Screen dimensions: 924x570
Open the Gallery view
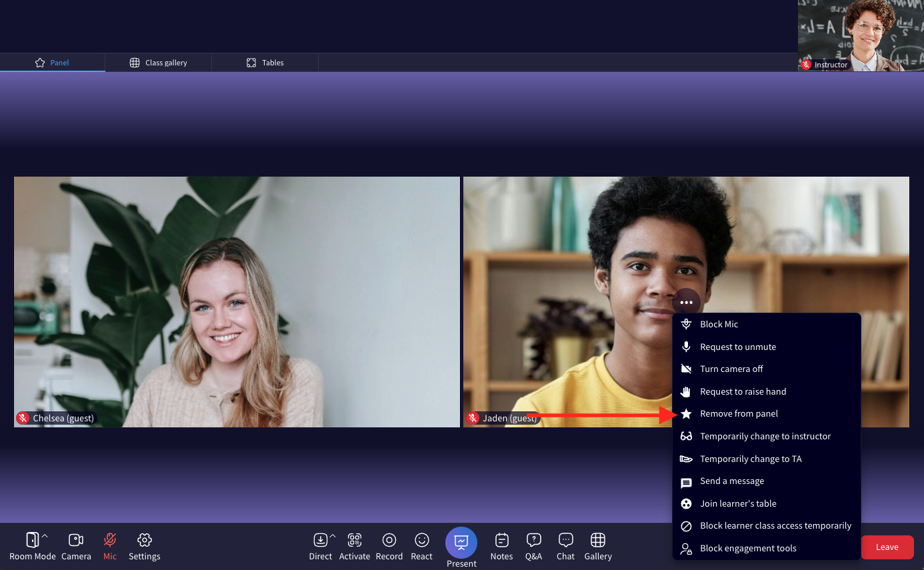(x=598, y=546)
